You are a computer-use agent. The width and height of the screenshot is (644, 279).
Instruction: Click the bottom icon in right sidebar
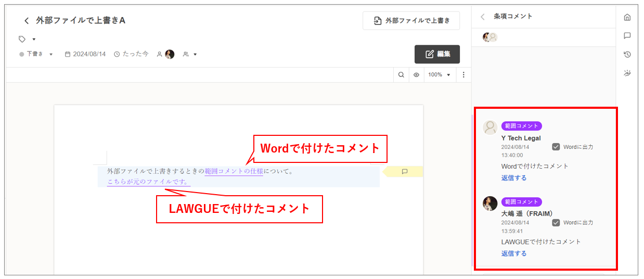click(x=627, y=73)
